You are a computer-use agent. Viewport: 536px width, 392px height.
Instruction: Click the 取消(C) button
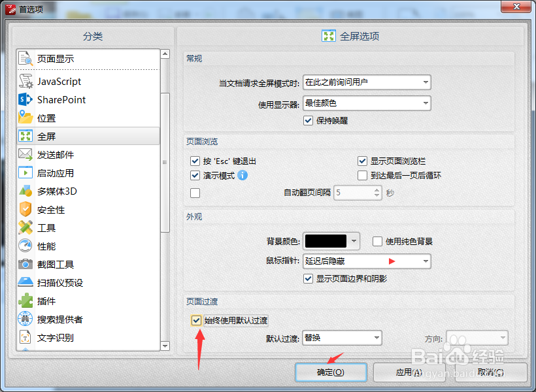(491, 372)
